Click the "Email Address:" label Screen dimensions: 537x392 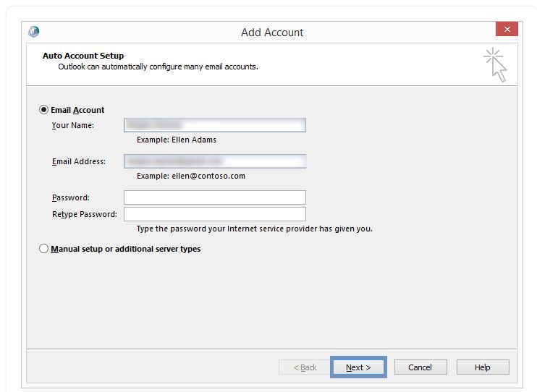[79, 161]
